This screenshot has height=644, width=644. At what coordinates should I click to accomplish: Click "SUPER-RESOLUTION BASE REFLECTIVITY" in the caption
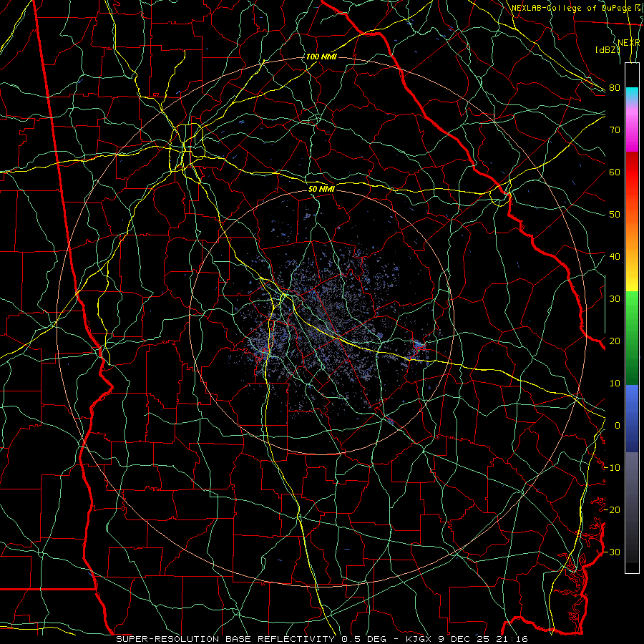click(x=225, y=639)
